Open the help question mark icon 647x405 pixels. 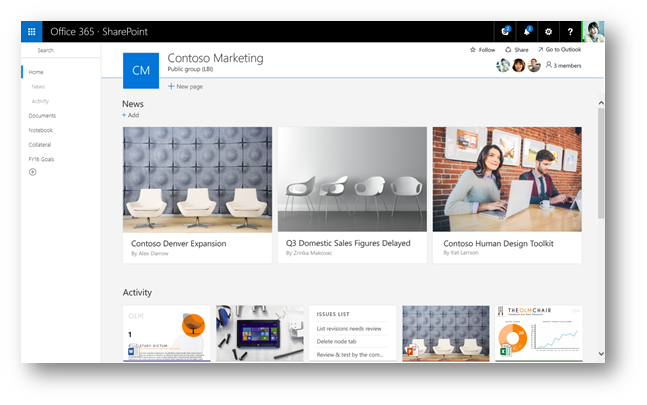570,32
